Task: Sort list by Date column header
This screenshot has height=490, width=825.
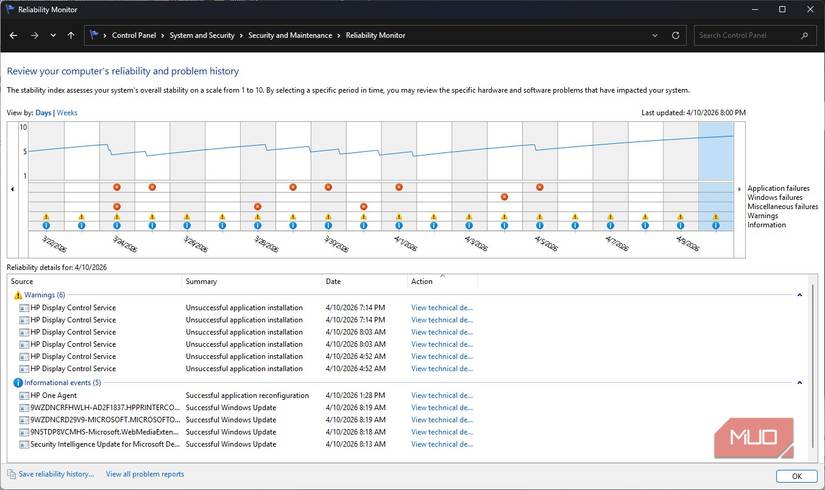Action: coord(364,282)
